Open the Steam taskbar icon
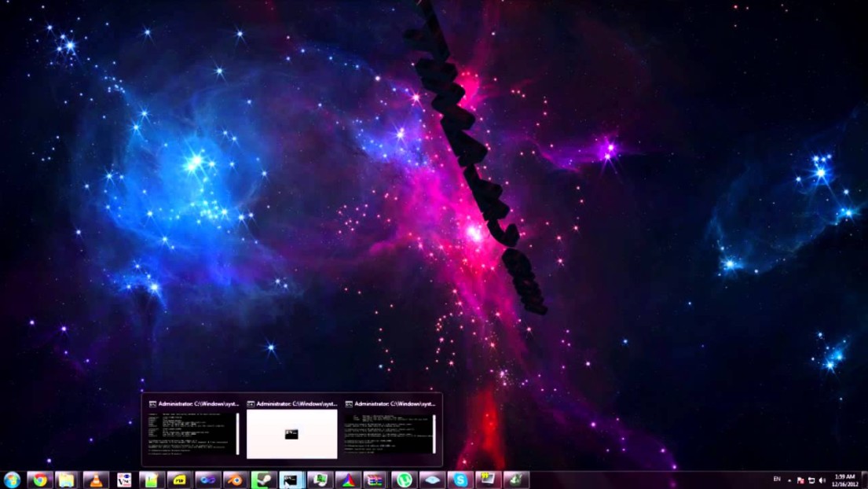The image size is (868, 489). pyautogui.click(x=263, y=480)
